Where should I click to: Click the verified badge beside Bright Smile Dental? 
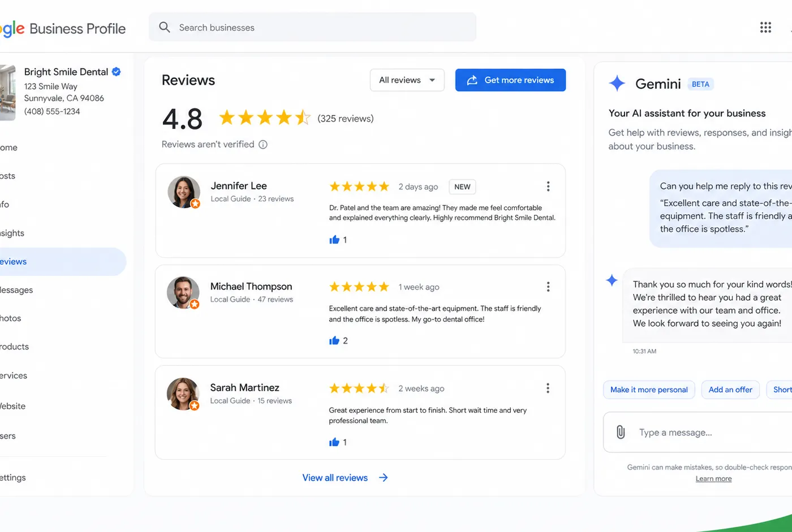click(x=117, y=71)
